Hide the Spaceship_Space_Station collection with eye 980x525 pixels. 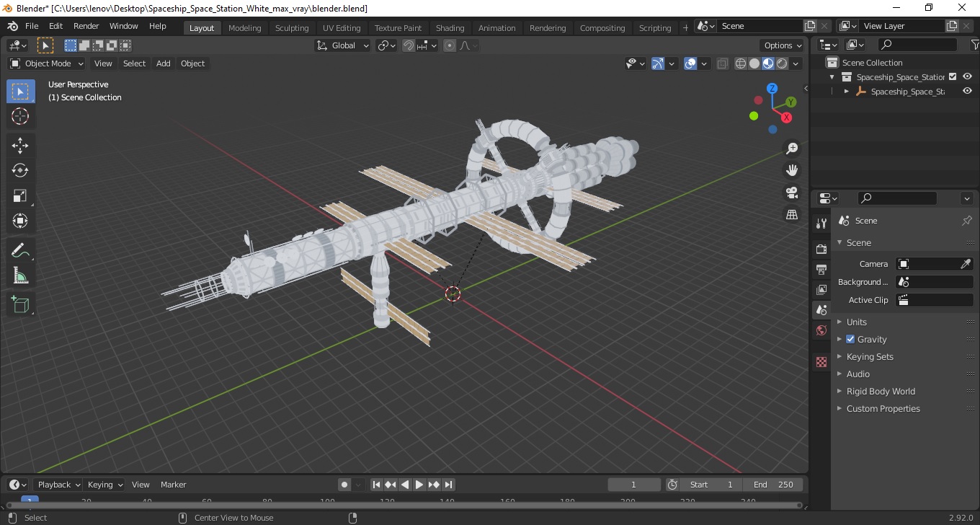[x=968, y=76]
